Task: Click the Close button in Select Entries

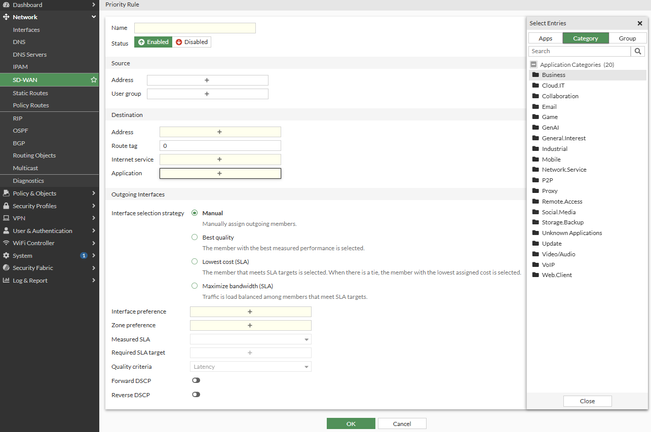Action: click(x=587, y=401)
